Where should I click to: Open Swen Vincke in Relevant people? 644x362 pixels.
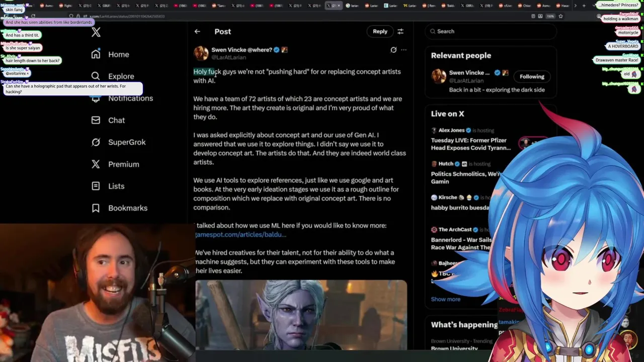469,73
